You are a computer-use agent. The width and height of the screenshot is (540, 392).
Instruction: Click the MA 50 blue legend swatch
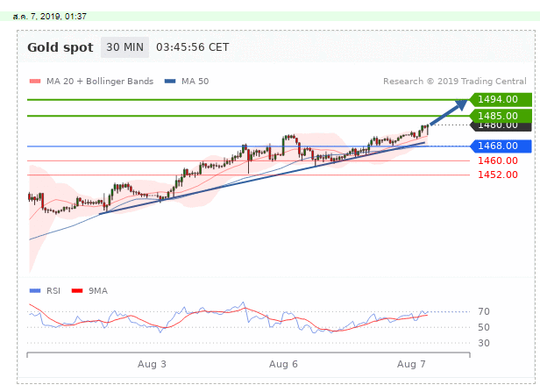(170, 82)
